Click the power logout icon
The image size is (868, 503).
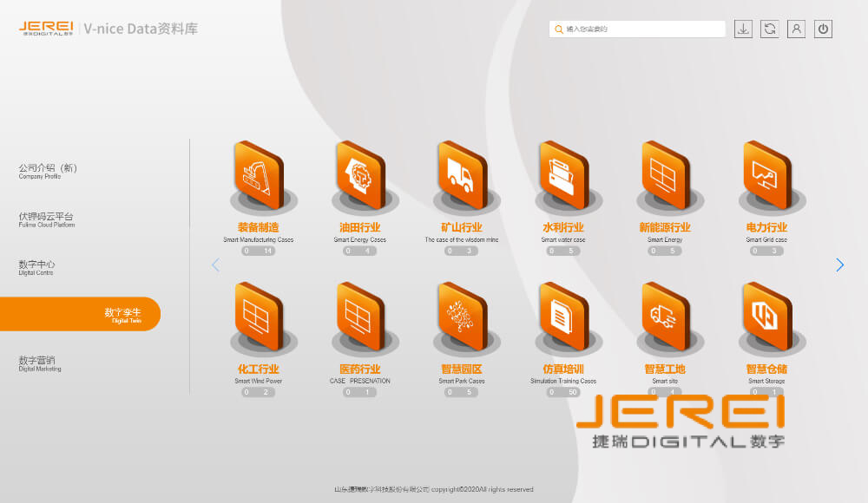pos(823,29)
